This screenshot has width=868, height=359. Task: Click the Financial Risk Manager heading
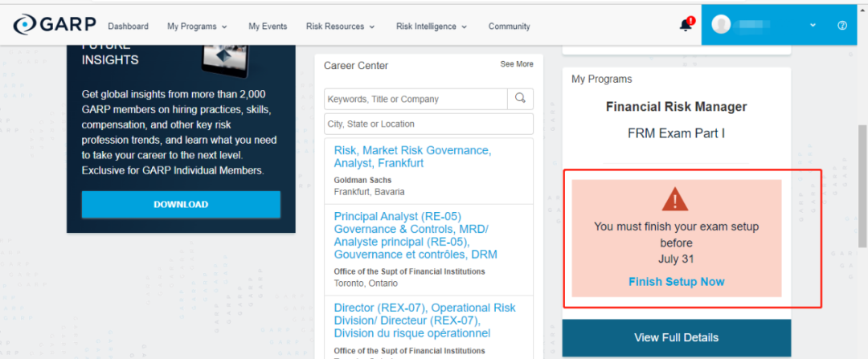pyautogui.click(x=677, y=107)
